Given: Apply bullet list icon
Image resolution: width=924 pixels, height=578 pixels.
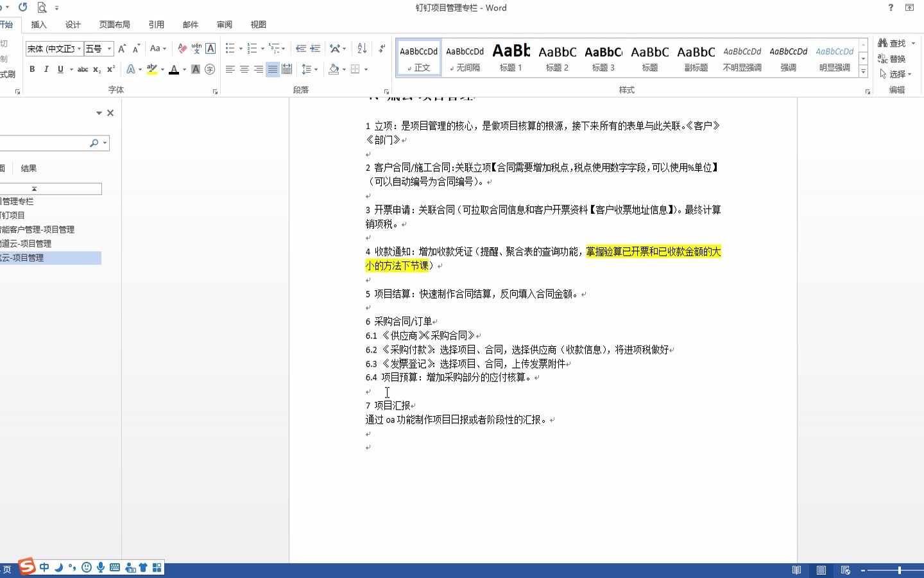Looking at the screenshot, I should [x=230, y=49].
